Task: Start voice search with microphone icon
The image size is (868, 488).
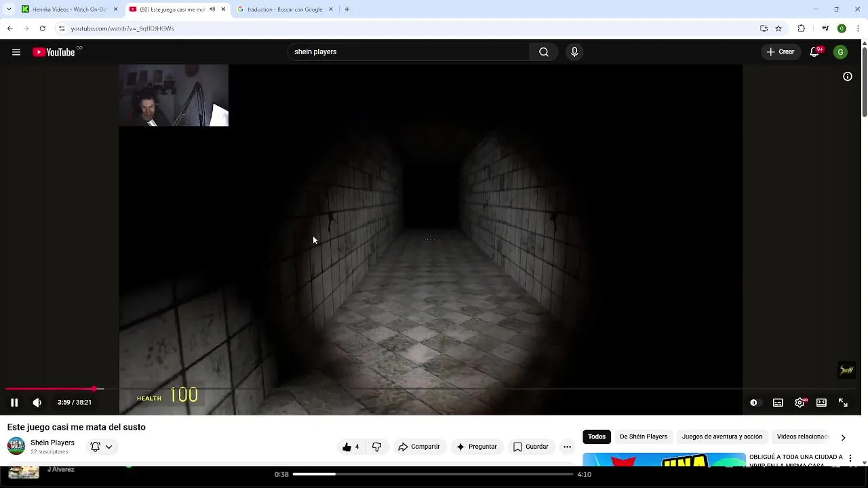Action: (x=574, y=52)
